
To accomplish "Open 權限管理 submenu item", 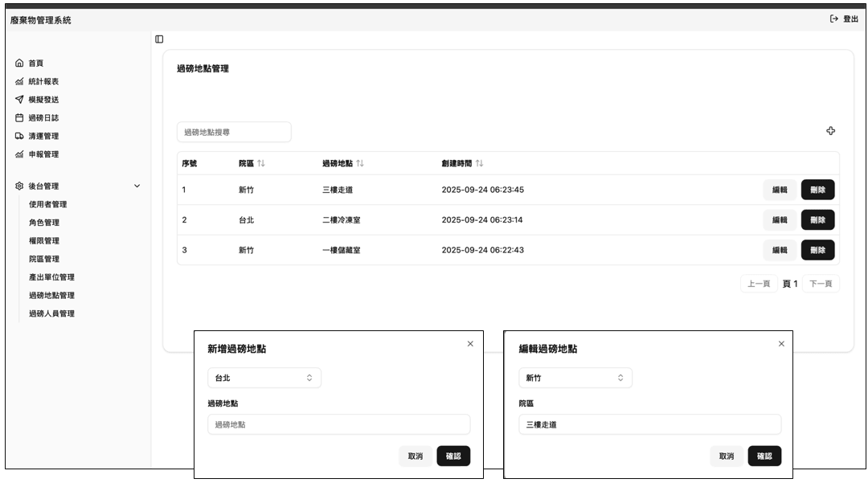I will (44, 240).
